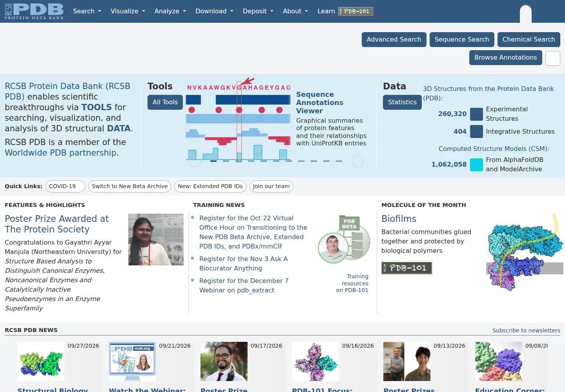Select Join our team quick link
565x392 pixels.
[271, 186]
